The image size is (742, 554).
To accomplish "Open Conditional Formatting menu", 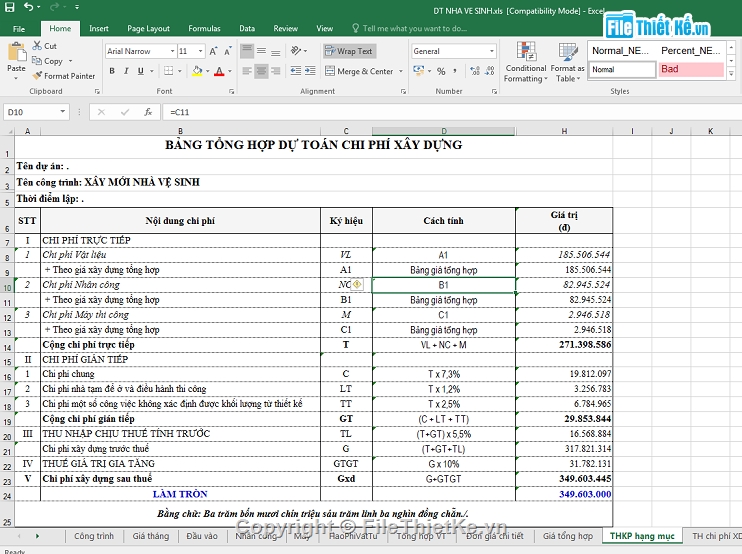I will (525, 62).
